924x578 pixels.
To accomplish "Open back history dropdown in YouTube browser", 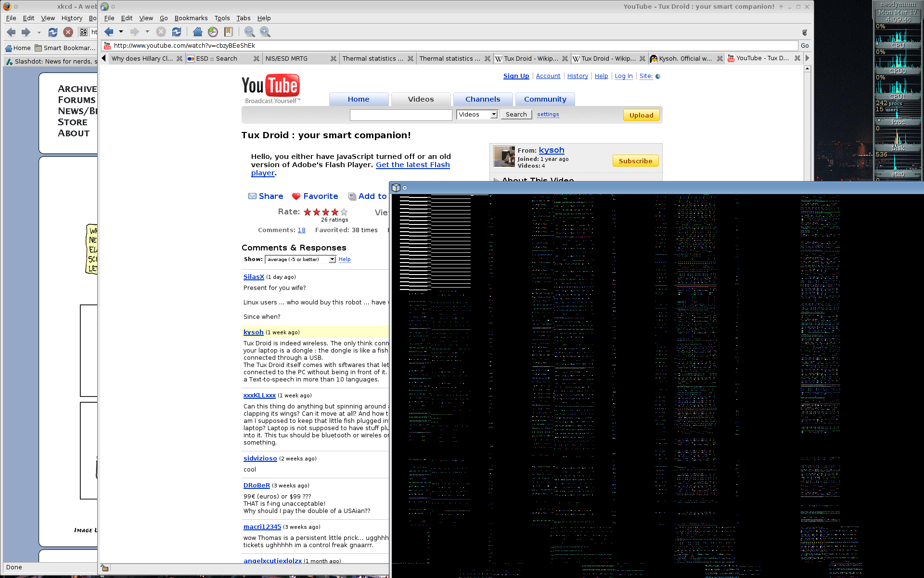I will (x=121, y=32).
